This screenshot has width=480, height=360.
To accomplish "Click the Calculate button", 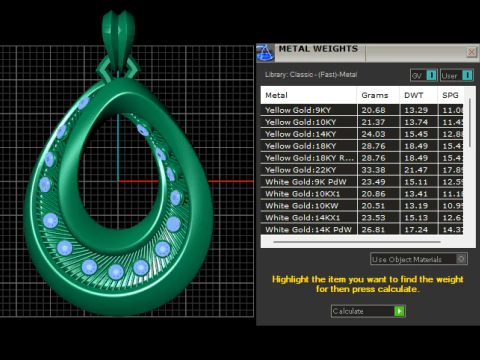I will coord(368,311).
